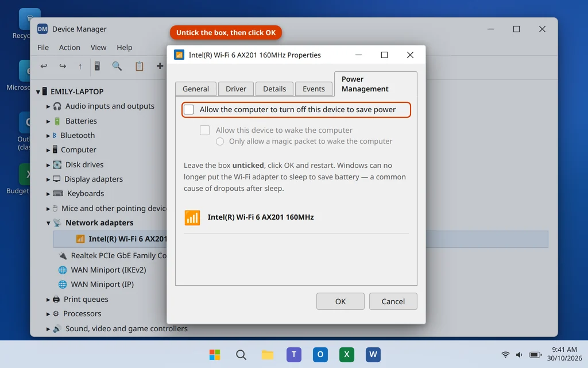This screenshot has width=588, height=368.
Task: Toggle 'Allow the computer to turn off this device' checkbox
Action: coord(188,109)
